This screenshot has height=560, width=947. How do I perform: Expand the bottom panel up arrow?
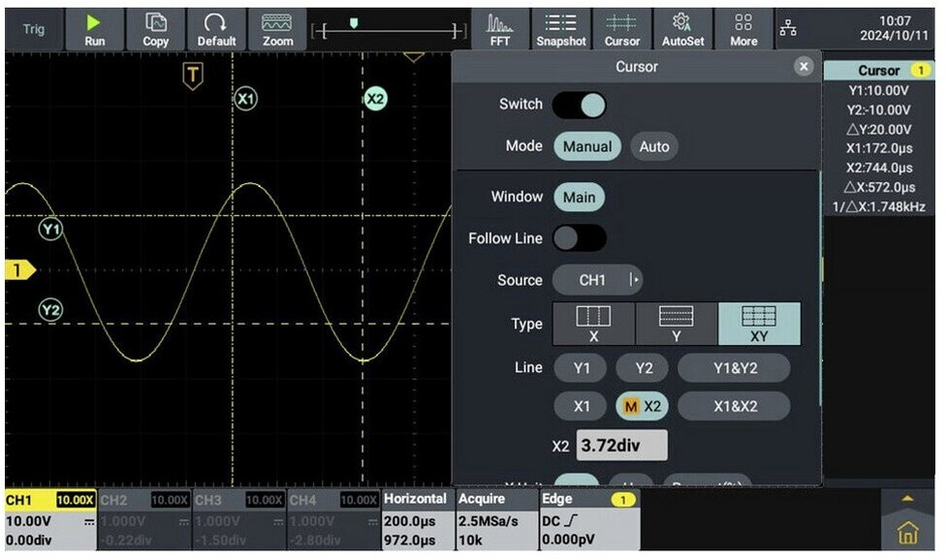[x=907, y=497]
